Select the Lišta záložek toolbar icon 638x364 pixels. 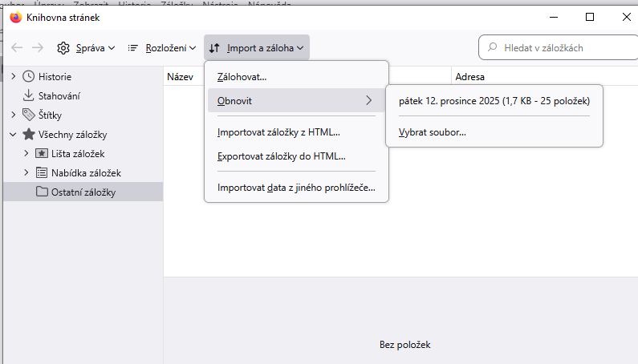click(42, 154)
